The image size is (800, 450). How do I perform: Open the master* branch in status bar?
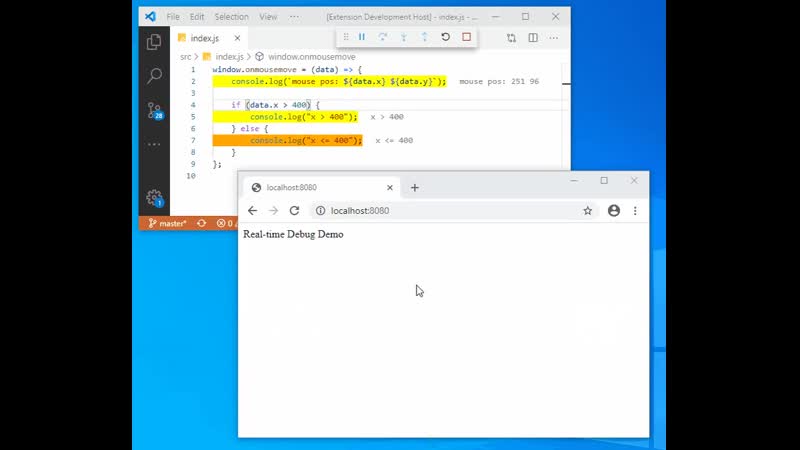pos(167,223)
